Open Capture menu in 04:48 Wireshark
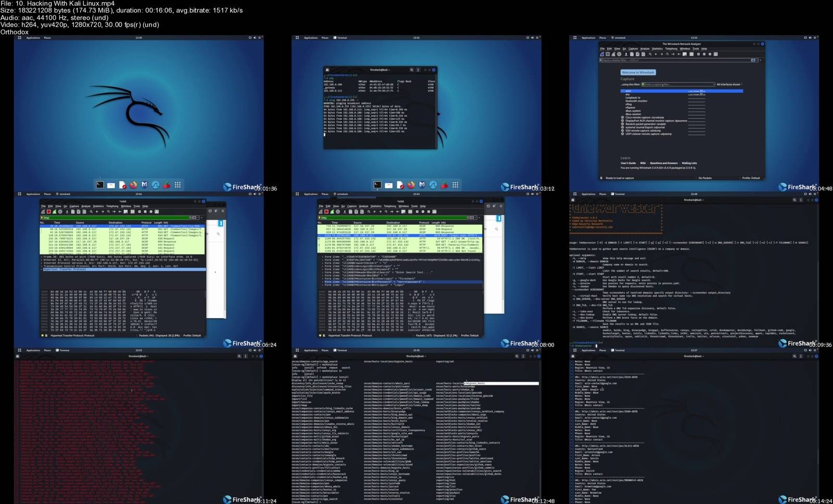The height and width of the screenshot is (504, 833). pos(633,49)
